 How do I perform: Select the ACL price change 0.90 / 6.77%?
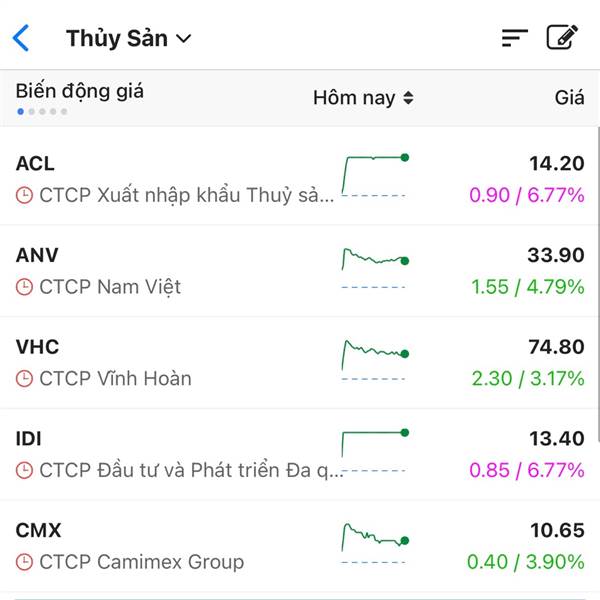527,195
